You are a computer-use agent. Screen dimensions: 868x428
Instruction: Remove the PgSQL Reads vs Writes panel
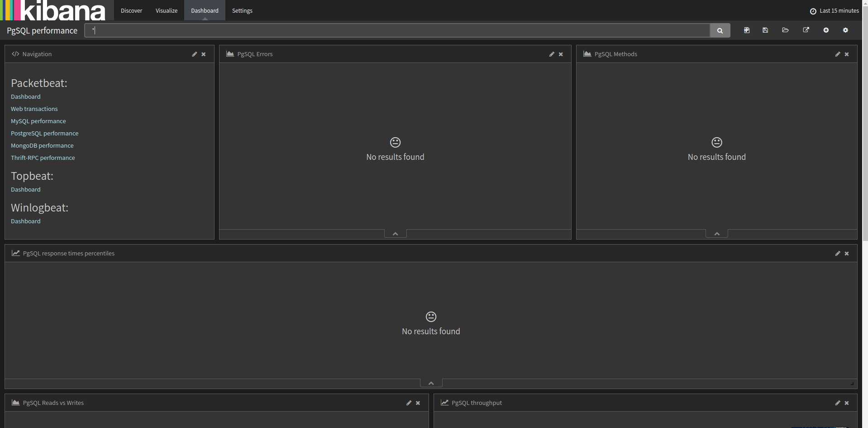coord(418,403)
